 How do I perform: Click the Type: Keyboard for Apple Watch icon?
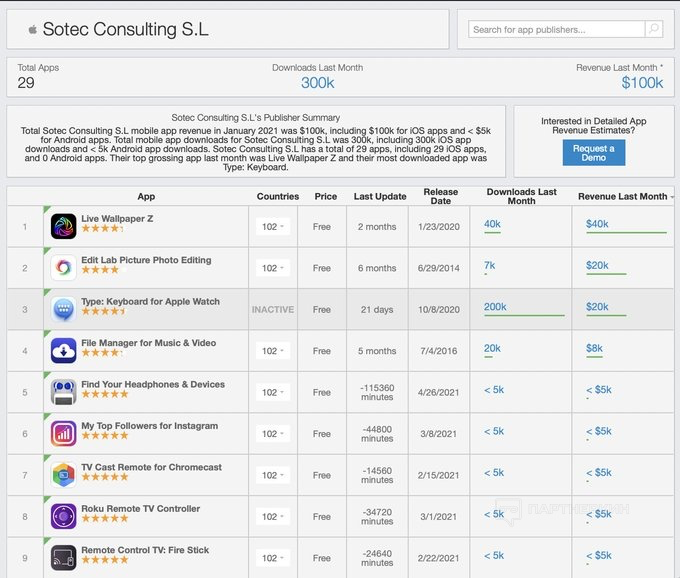point(63,309)
